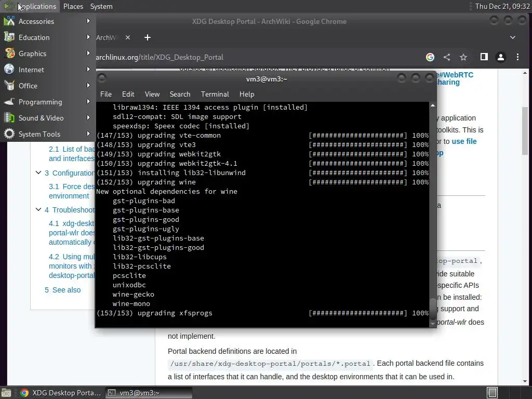Click the Applications panel menu

click(x=30, y=6)
